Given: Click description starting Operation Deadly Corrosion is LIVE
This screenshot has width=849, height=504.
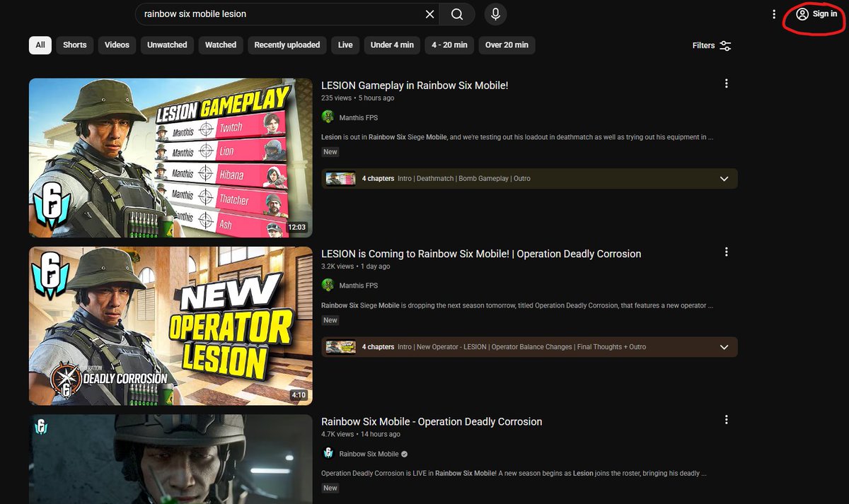Looking at the screenshot, I should pos(514,474).
